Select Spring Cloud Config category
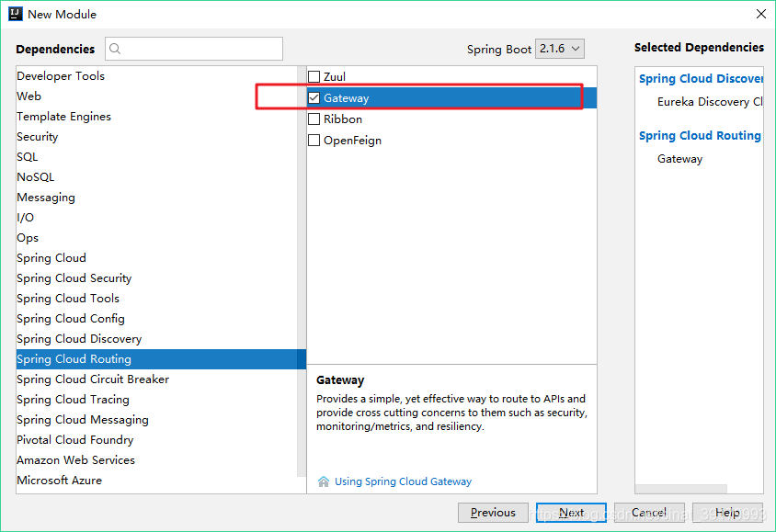Image resolution: width=776 pixels, height=532 pixels. pos(156,319)
